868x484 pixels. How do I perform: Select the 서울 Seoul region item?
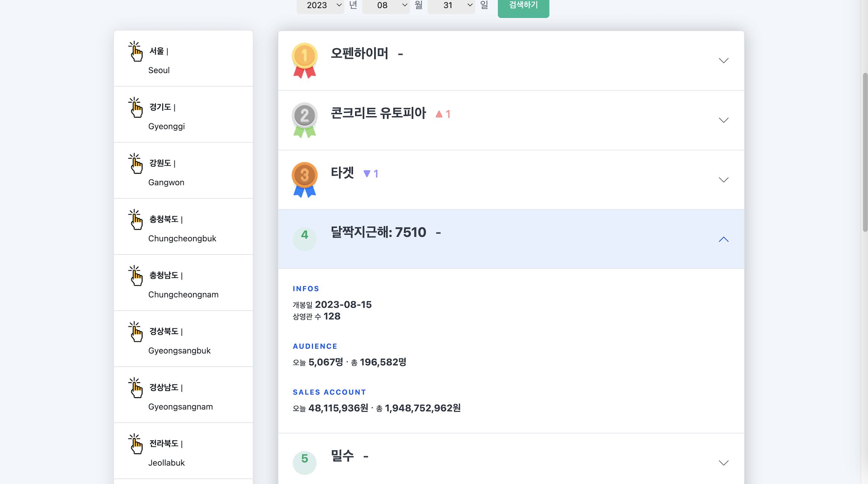pyautogui.click(x=183, y=59)
